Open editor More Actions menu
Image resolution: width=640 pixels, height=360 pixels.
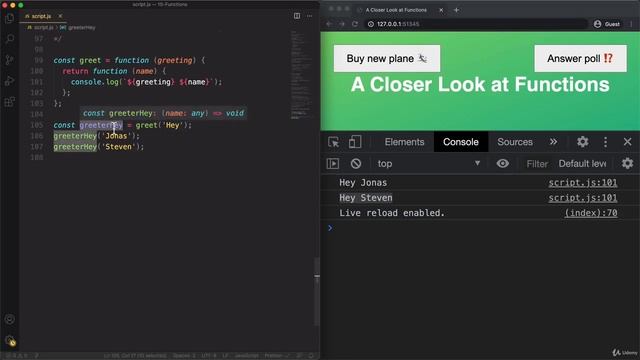[309, 16]
